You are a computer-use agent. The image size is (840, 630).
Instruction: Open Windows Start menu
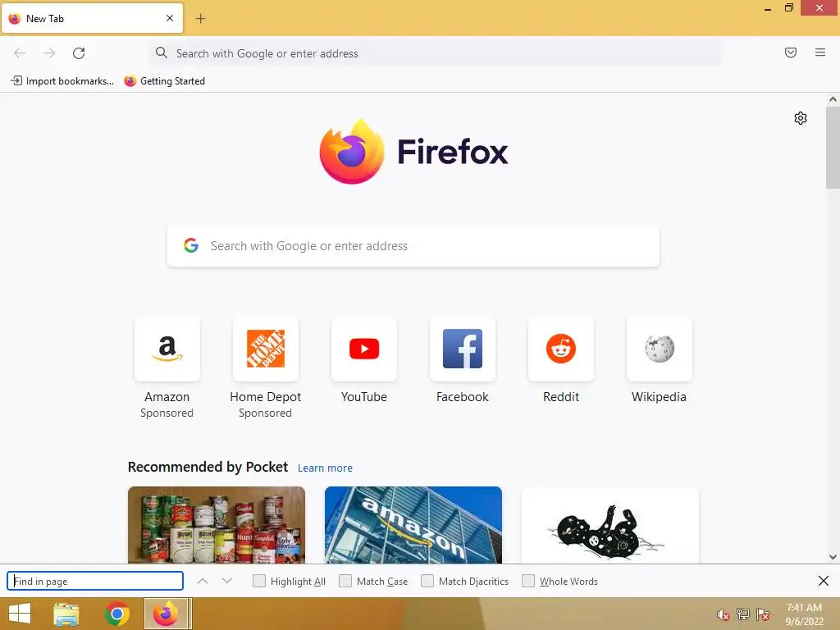pyautogui.click(x=20, y=614)
